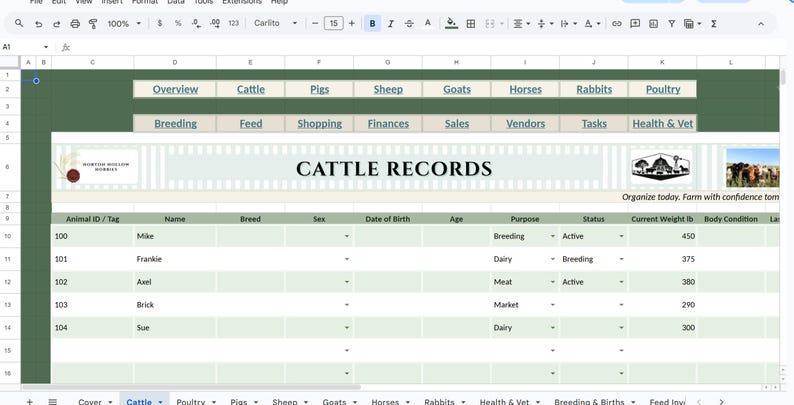Screen dimensions: 794x405
Task: Click the merge cells icon
Action: (x=490, y=23)
